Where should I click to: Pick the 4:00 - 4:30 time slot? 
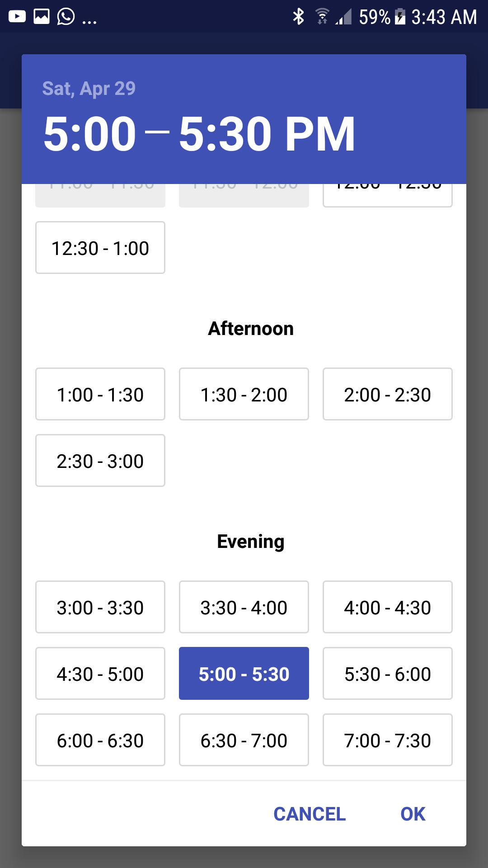point(388,607)
